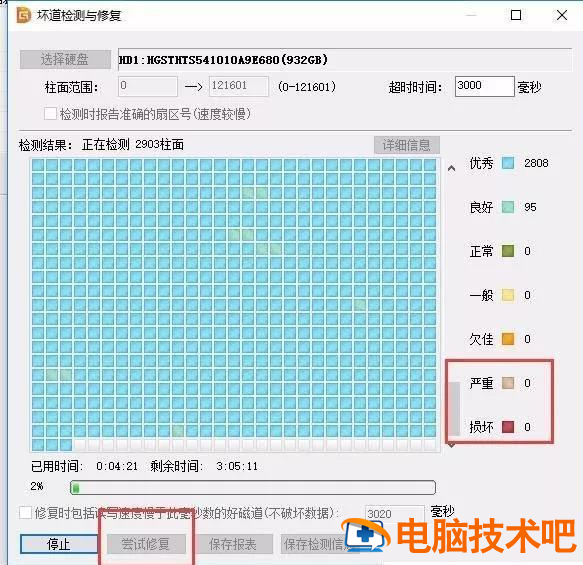This screenshot has width=583, height=565.
Task: Stop the scan with the 停止 button
Action: pyautogui.click(x=59, y=544)
